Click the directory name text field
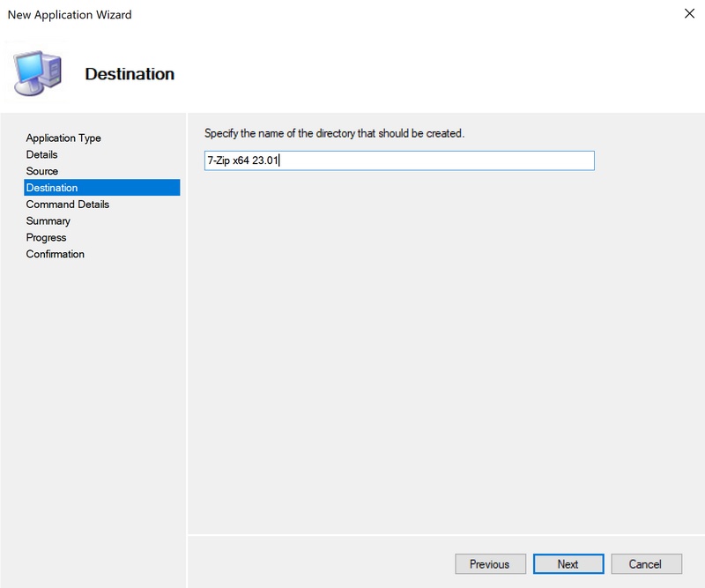705x588 pixels. click(399, 160)
